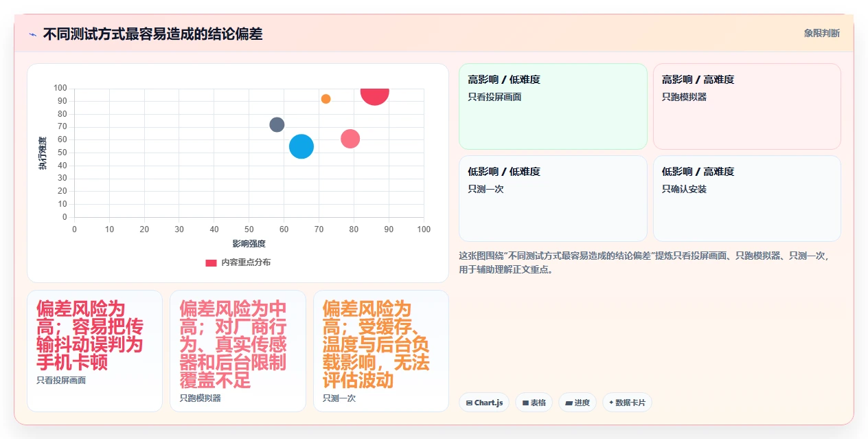This screenshot has width=868, height=439.
Task: Click 只看投屏画面 text in green quadrant
Action: (x=494, y=97)
